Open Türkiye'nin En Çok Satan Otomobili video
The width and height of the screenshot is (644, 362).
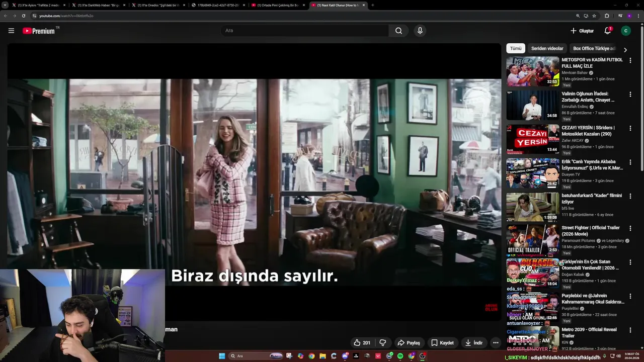(591, 265)
